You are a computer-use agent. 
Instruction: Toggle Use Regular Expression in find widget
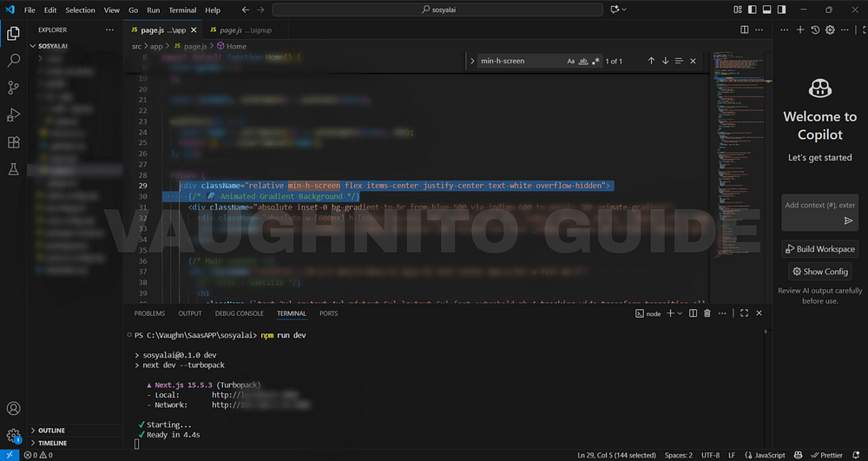click(x=595, y=61)
